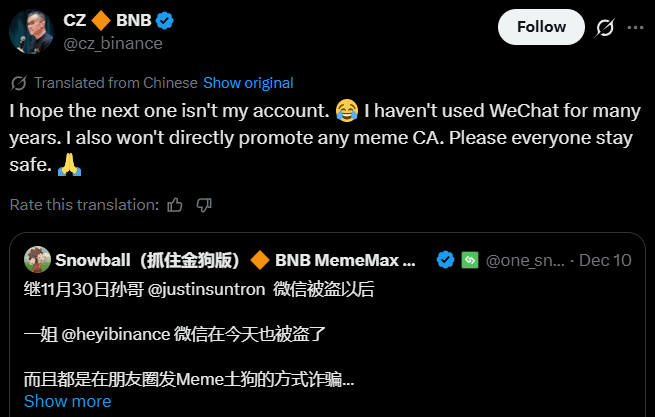Click the Snowball quoted-tweet avatar
This screenshot has width=655, height=417.
tap(37, 260)
